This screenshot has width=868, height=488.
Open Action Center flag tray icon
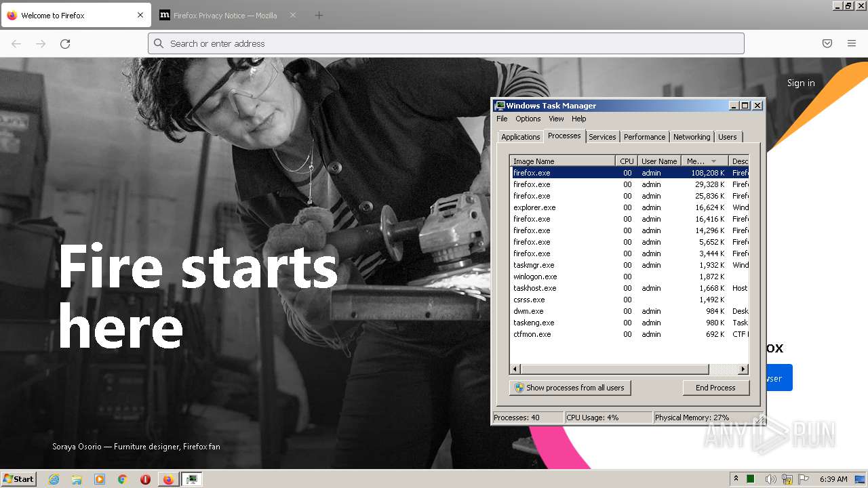[x=804, y=479]
